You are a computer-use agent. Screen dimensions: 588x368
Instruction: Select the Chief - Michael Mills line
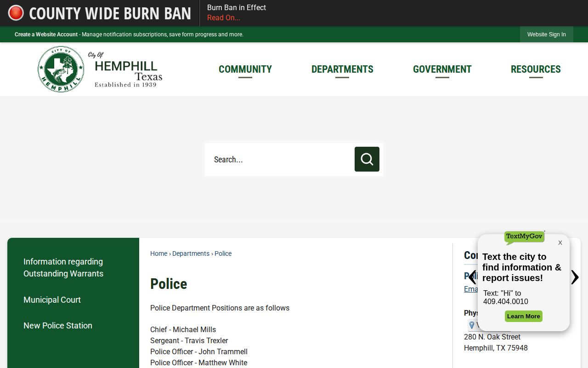pos(183,330)
